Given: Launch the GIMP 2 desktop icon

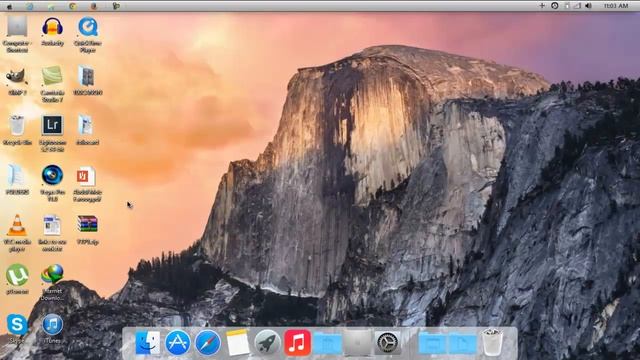Looking at the screenshot, I should point(17,77).
